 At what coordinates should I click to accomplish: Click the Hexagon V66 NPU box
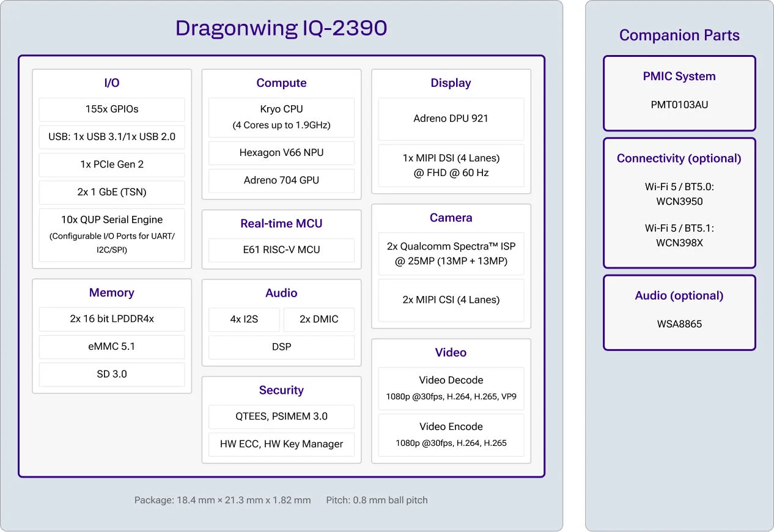click(281, 153)
